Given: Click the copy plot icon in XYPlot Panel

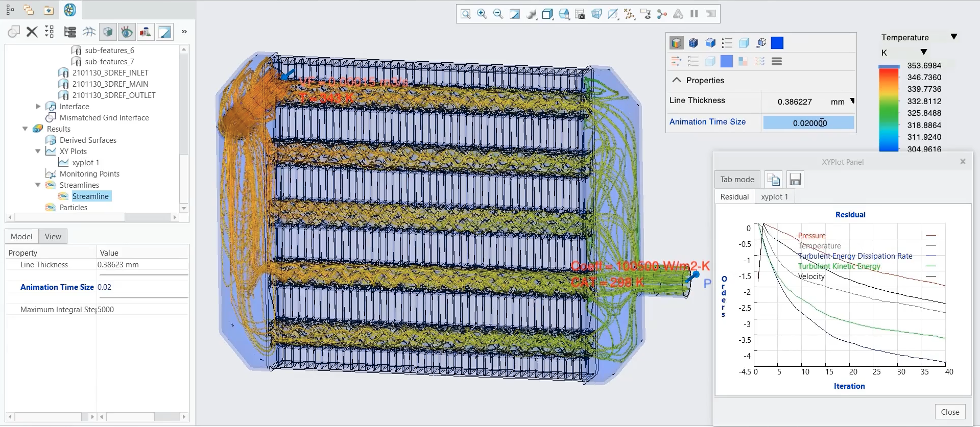Looking at the screenshot, I should tap(773, 179).
